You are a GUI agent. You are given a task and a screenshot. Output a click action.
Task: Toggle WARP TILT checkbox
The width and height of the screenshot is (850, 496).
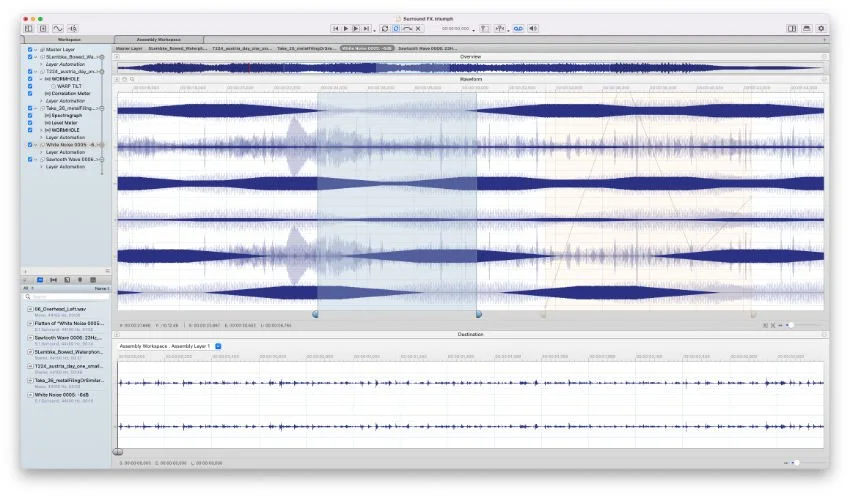click(30, 86)
